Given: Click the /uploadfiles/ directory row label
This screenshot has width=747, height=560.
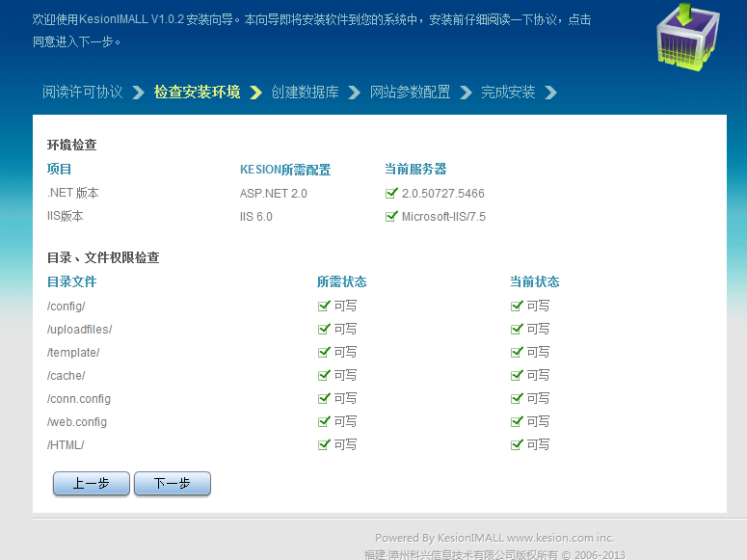Looking at the screenshot, I should coord(79,330).
